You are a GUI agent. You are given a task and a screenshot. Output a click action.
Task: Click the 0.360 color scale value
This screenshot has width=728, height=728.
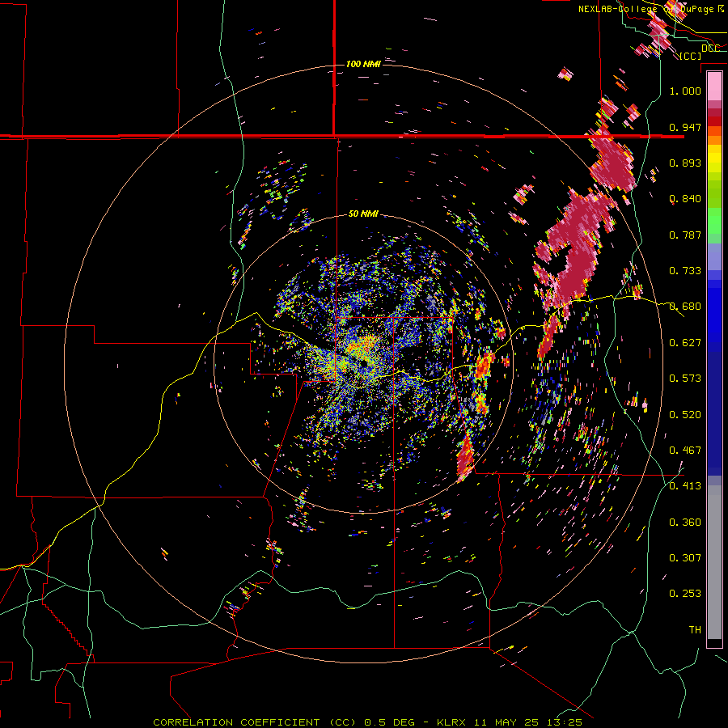point(685,523)
